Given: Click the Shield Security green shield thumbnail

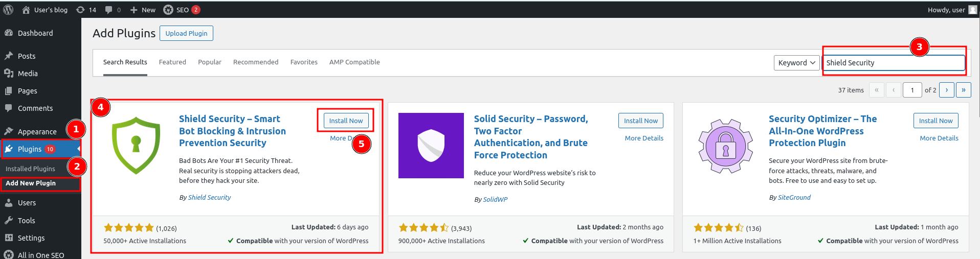Looking at the screenshot, I should [136, 146].
